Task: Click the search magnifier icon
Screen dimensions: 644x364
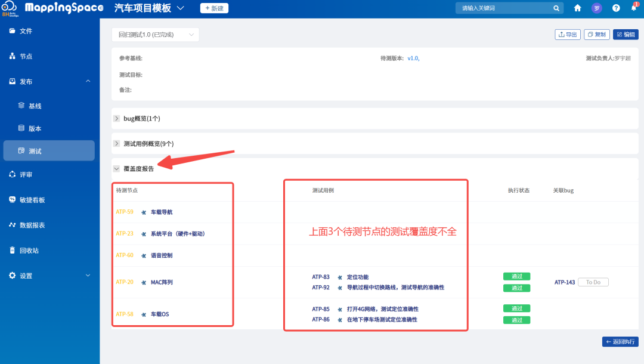Action: click(x=556, y=8)
